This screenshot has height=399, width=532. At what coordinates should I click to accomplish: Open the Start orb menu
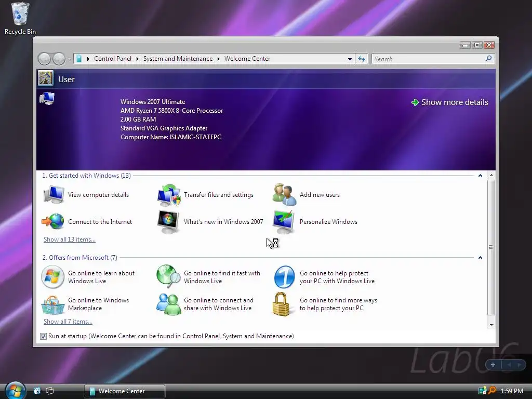[x=15, y=390]
